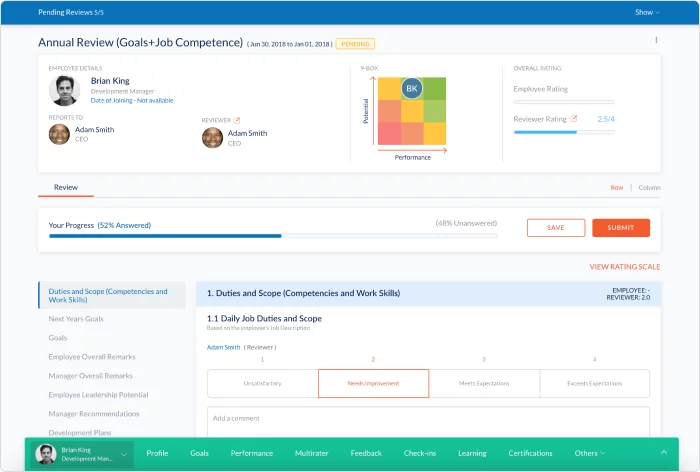This screenshot has height=472, width=700.
Task: Go to Profile in bottom navigation
Action: click(157, 453)
